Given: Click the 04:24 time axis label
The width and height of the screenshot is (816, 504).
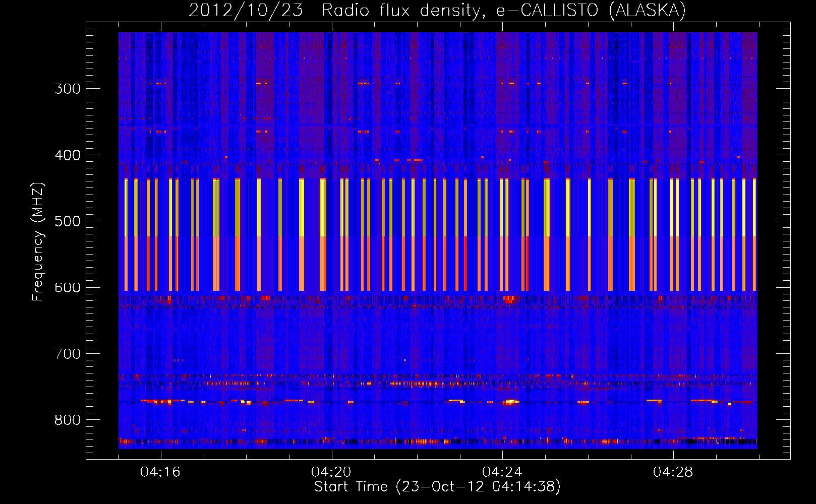Looking at the screenshot, I should pyautogui.click(x=502, y=472).
